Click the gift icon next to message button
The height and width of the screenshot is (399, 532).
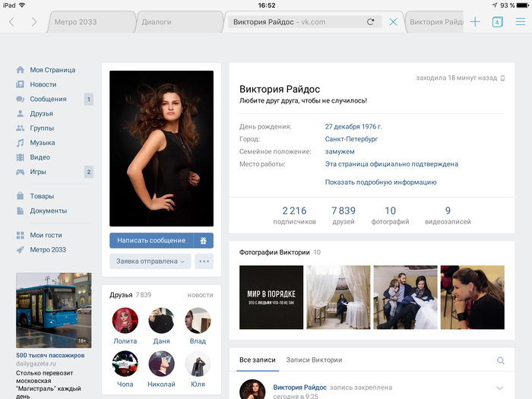pyautogui.click(x=203, y=240)
